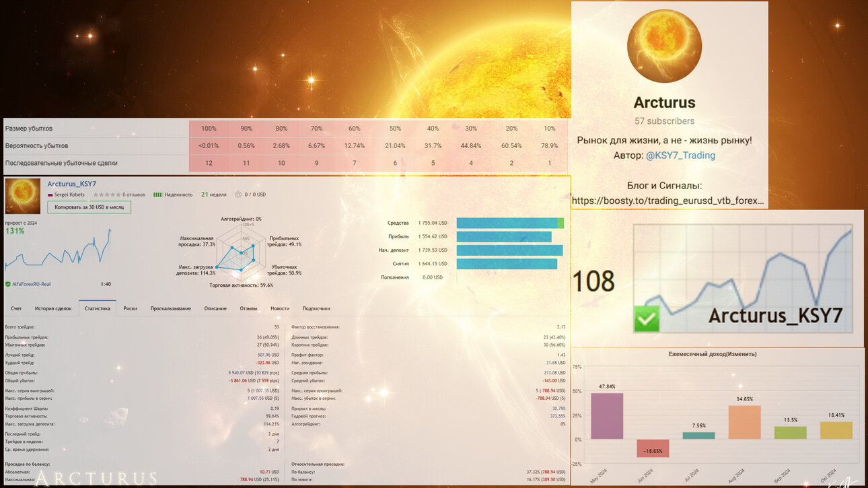
Task: Click the green checkmark icon beside Arcturus_KSY7
Action: tap(647, 318)
